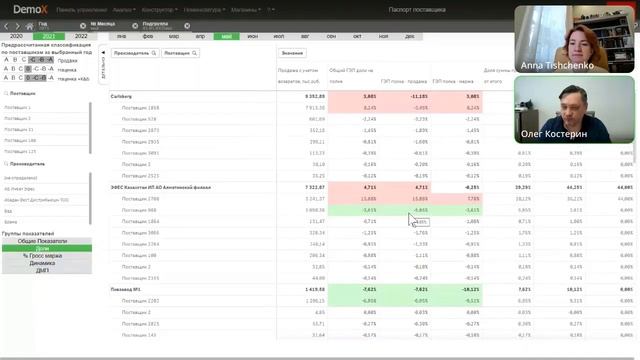Select month окт
This screenshot has width=640, height=360.
point(357,36)
